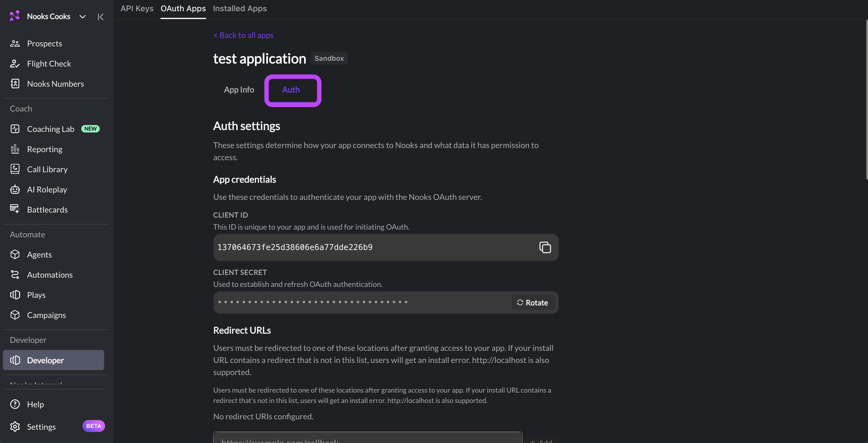Click the AI Roleplay robot icon

click(x=15, y=189)
